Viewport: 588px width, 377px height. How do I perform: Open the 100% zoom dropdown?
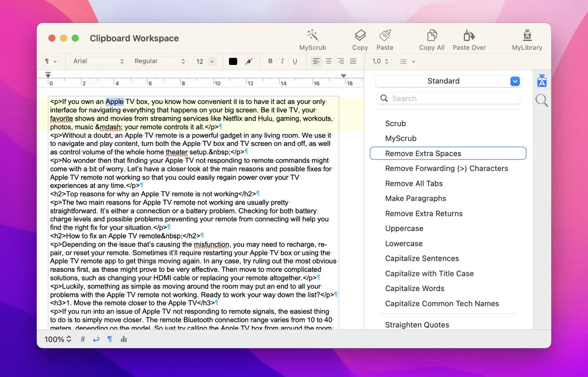pos(58,339)
